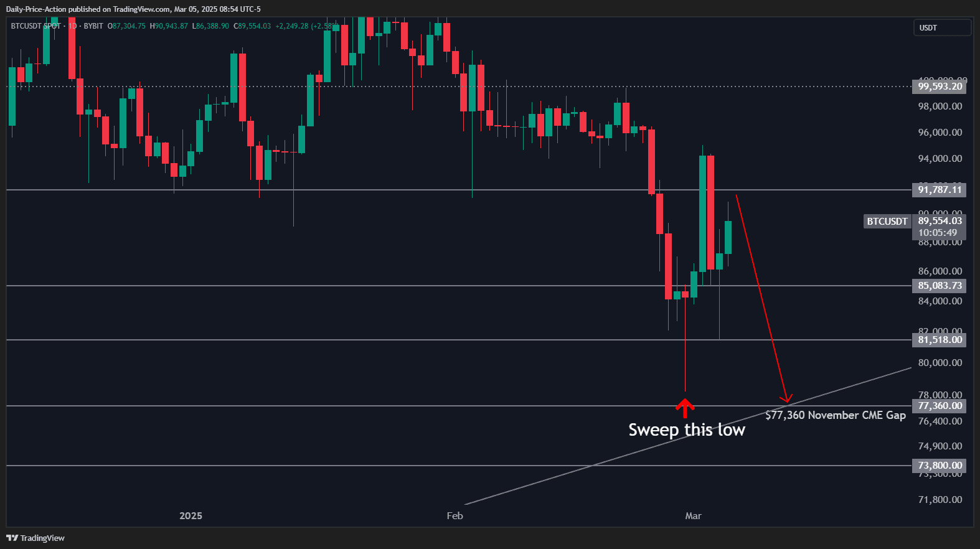
Task: Click the 81,518.00 price level label
Action: coord(940,340)
